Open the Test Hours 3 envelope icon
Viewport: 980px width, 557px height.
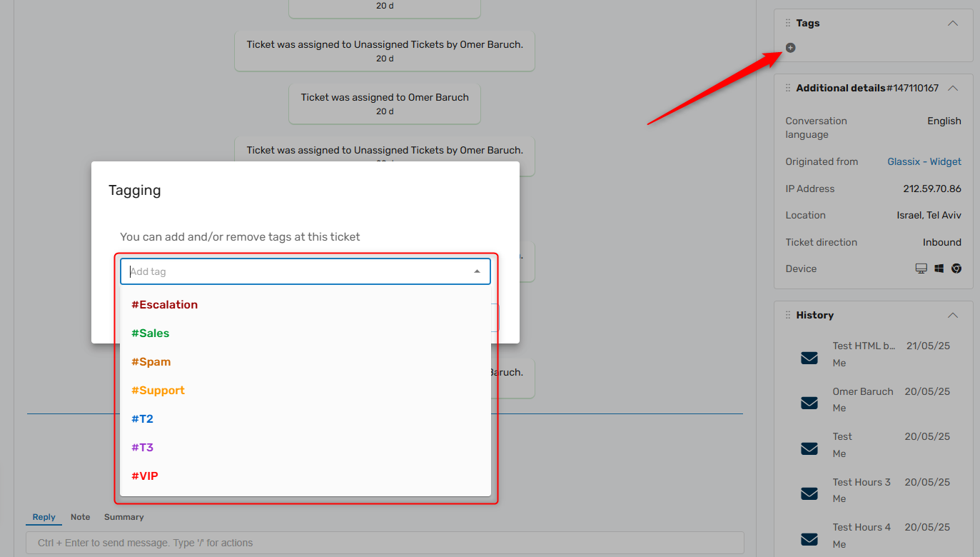[809, 493]
